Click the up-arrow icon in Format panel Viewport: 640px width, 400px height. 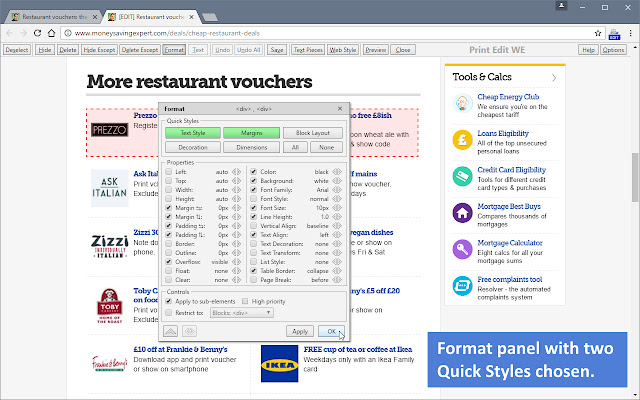click(x=171, y=331)
